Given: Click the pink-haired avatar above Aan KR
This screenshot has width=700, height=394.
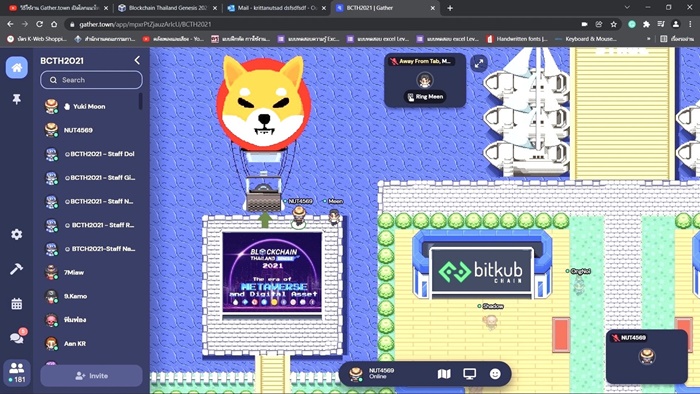Looking at the screenshot, I should 51,320.
